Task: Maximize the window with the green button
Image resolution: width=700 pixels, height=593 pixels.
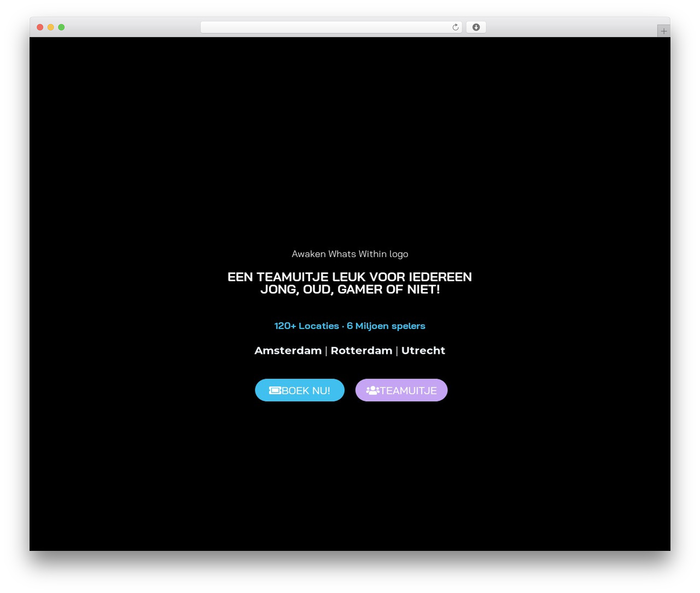Action: coord(61,27)
